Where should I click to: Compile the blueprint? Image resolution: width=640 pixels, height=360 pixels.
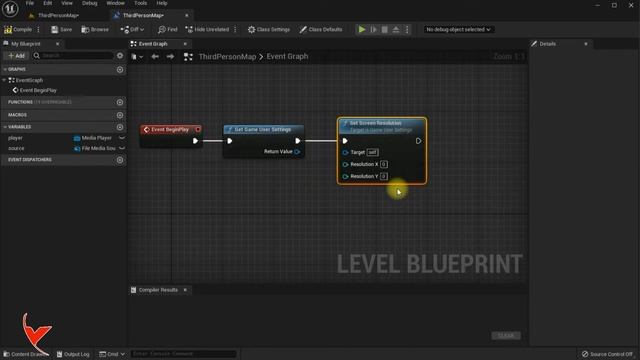click(18, 29)
